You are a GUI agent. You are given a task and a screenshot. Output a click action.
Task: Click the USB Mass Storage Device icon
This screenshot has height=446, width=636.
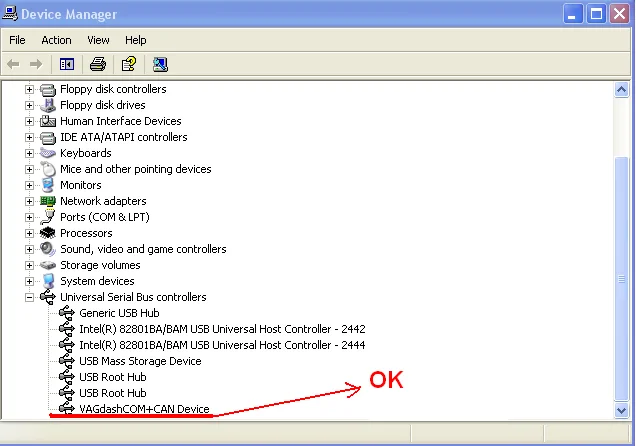click(67, 361)
